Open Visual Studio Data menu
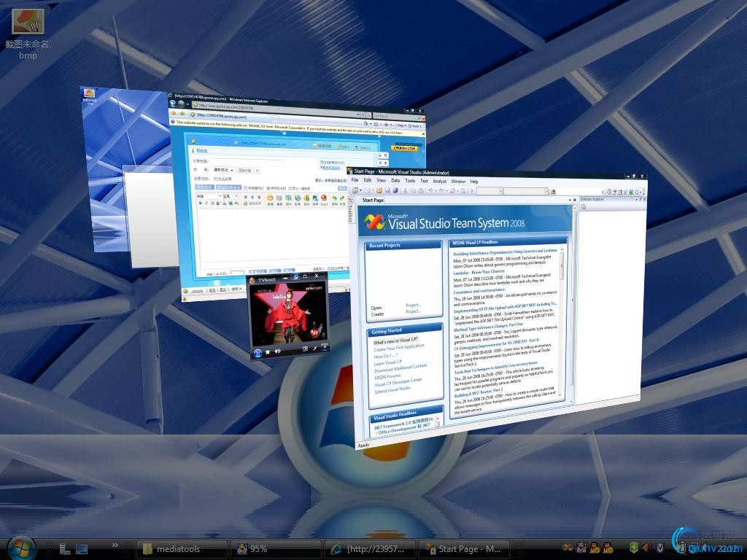Image resolution: width=747 pixels, height=560 pixels. point(395,181)
